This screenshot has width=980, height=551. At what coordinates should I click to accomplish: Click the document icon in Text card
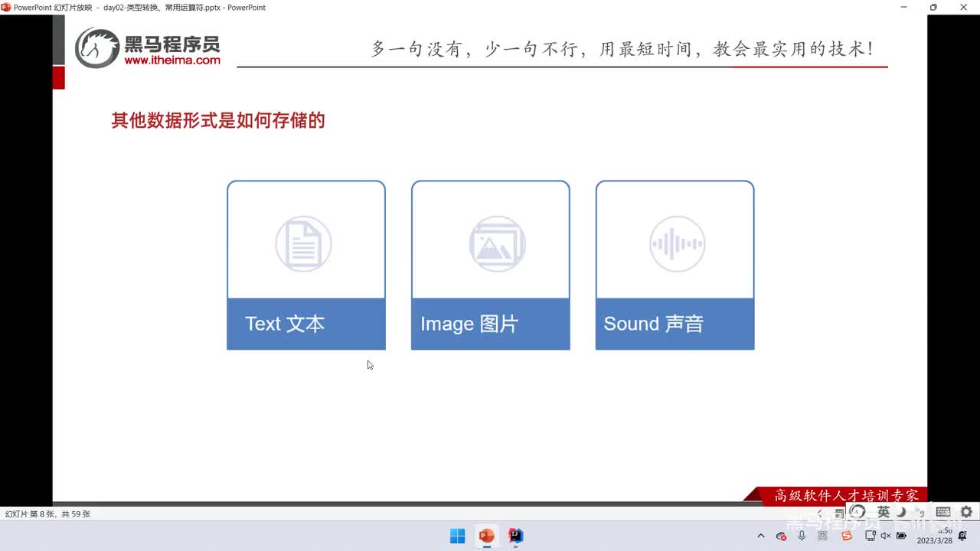(303, 244)
